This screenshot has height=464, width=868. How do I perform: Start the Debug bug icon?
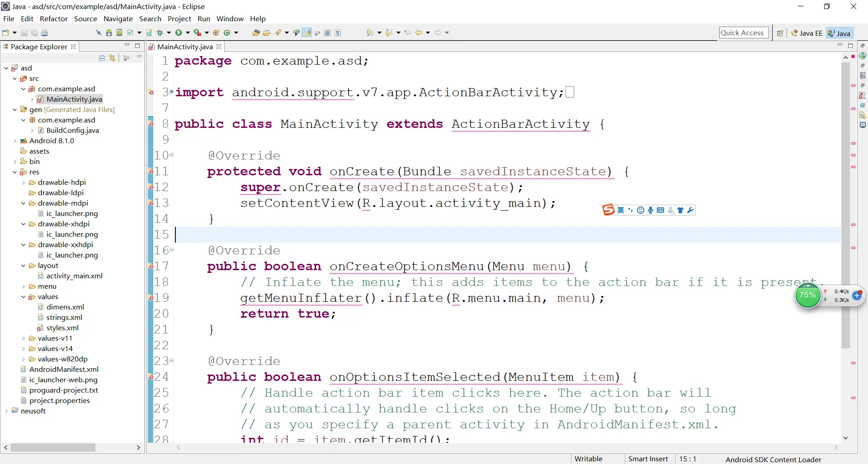(160, 33)
